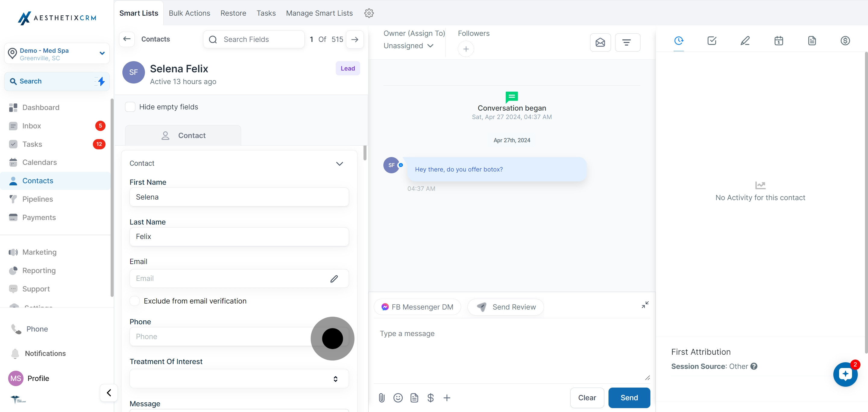The image size is (868, 412).
Task: Switch to Bulk Actions tab
Action: click(189, 13)
